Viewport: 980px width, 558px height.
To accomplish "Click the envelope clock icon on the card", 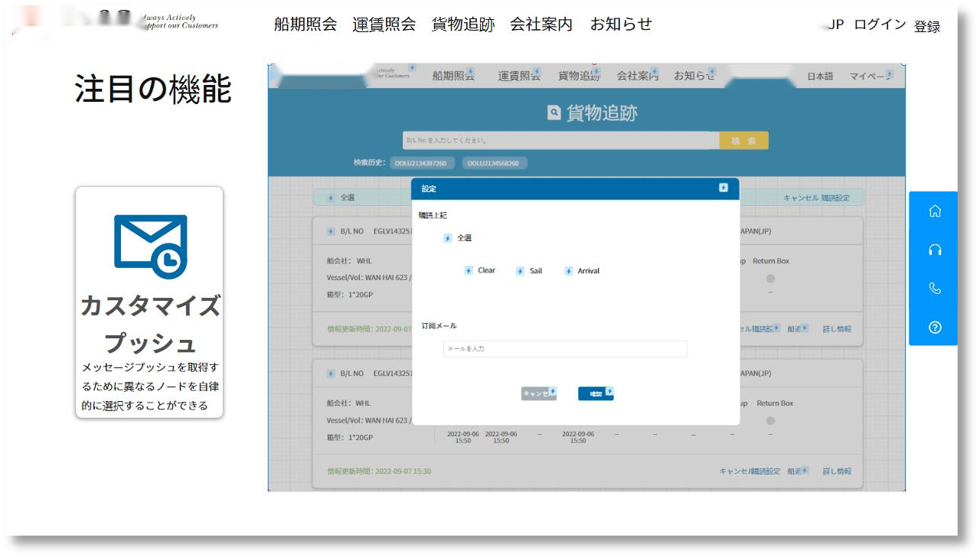I will pyautogui.click(x=150, y=246).
